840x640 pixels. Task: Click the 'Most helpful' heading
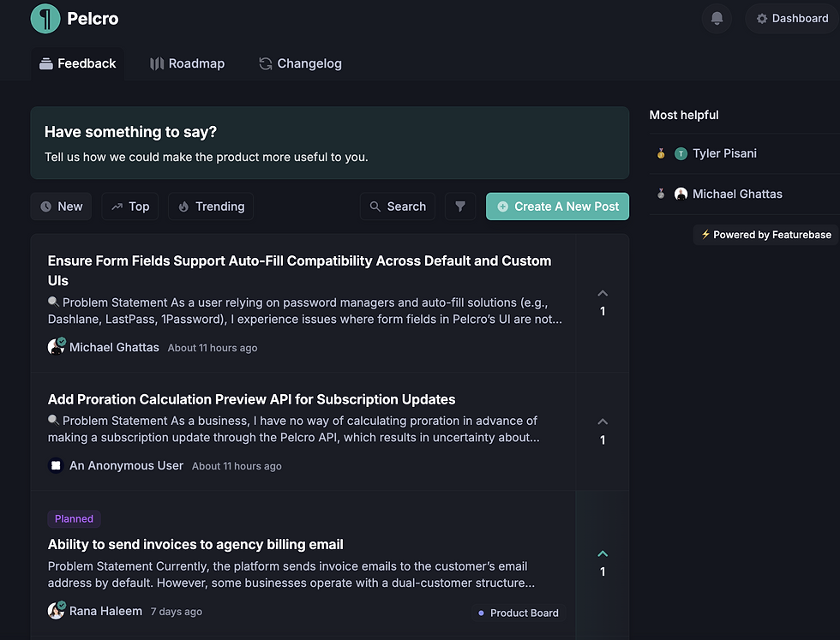pos(684,115)
